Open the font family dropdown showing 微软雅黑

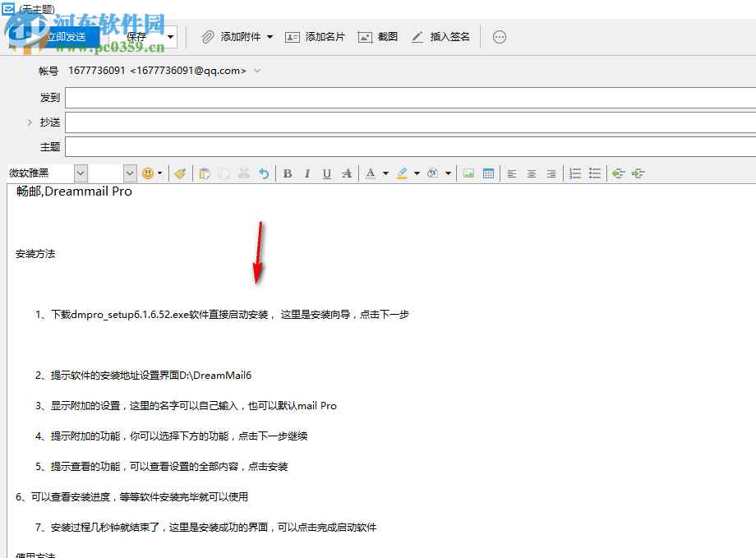point(80,173)
